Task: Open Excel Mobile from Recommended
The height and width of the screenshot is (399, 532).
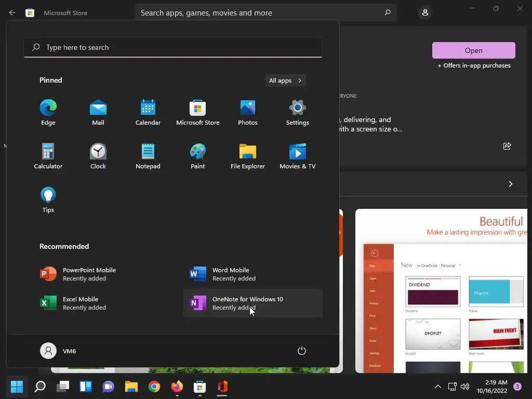Action: coord(103,303)
